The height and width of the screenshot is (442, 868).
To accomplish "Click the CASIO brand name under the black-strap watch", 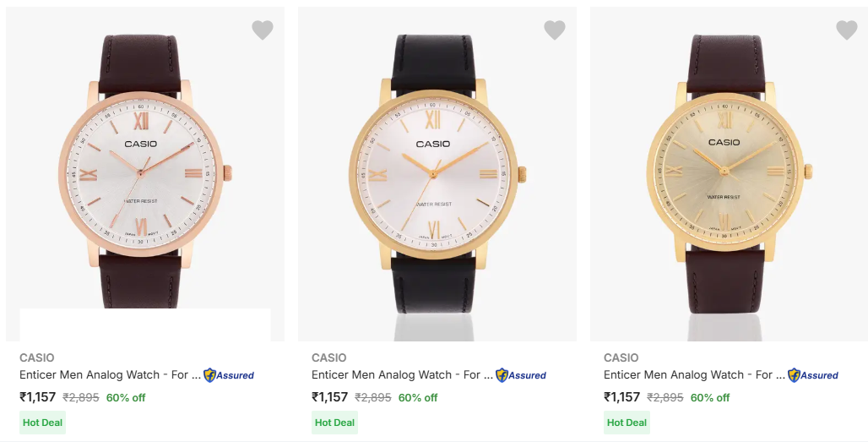I will [329, 357].
